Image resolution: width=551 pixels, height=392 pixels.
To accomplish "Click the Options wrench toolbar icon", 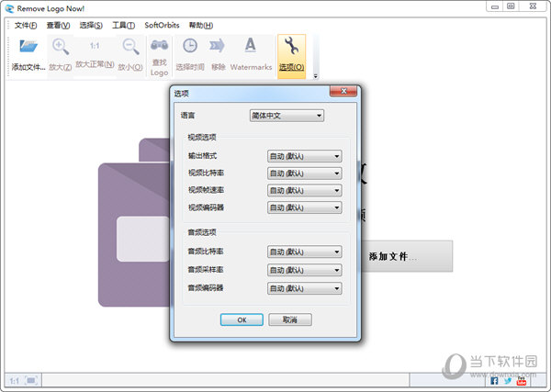I will coord(291,46).
